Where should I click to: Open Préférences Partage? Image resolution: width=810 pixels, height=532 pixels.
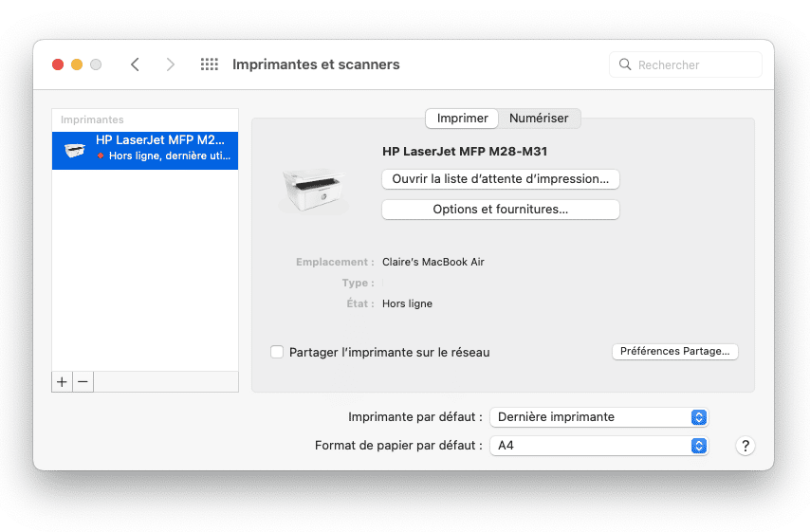tap(675, 351)
